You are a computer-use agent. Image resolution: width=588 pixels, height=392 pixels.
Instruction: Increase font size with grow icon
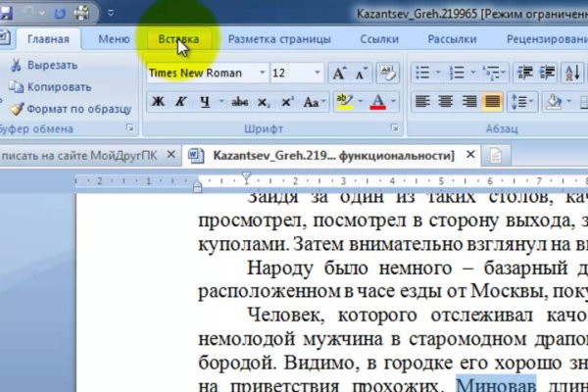[339, 73]
